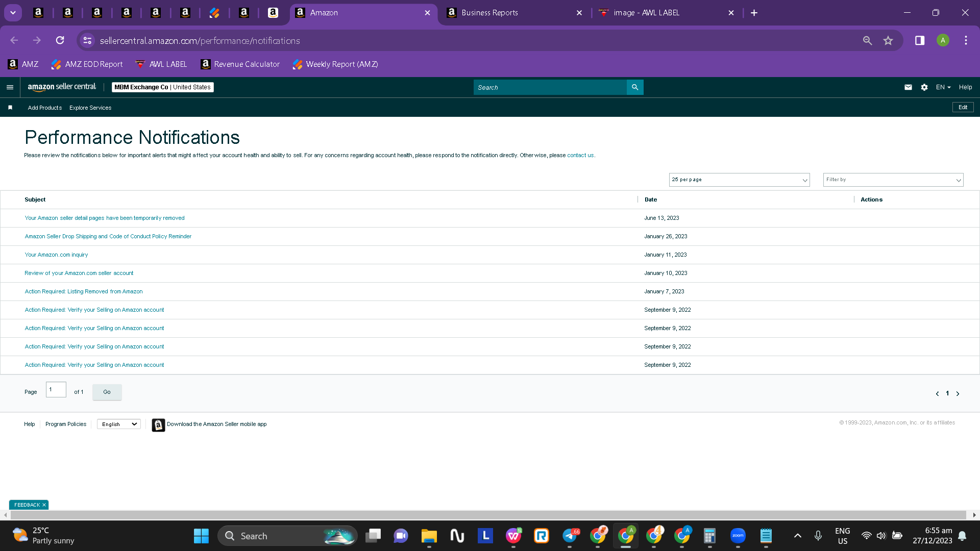Click the Seller Central search field
Viewport: 980px width, 551px height.
[x=550, y=87]
